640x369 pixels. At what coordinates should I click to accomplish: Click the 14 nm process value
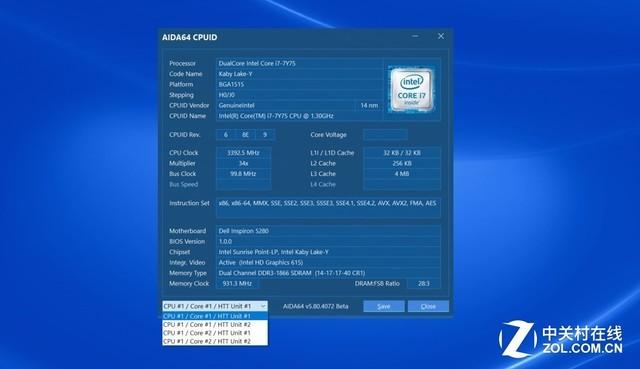[369, 105]
